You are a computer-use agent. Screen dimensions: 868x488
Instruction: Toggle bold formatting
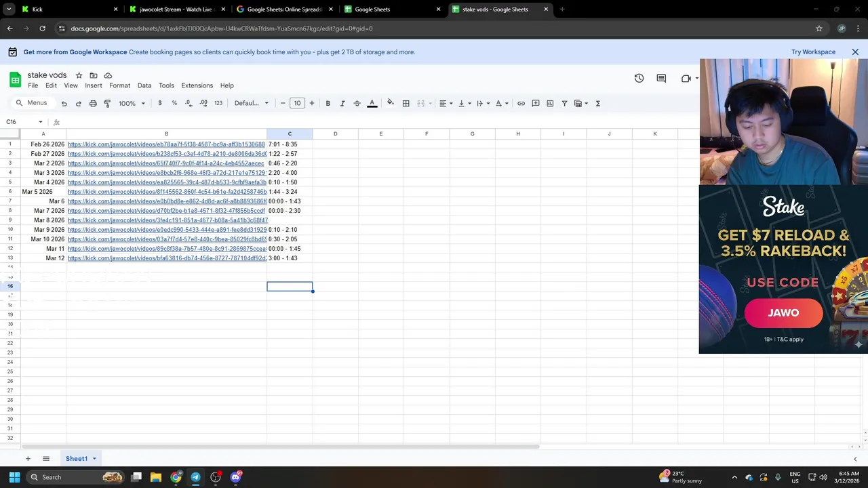(328, 104)
